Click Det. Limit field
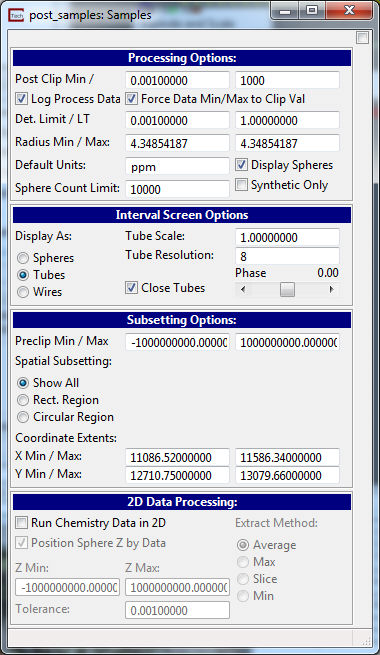The height and width of the screenshot is (655, 380). pos(177,121)
